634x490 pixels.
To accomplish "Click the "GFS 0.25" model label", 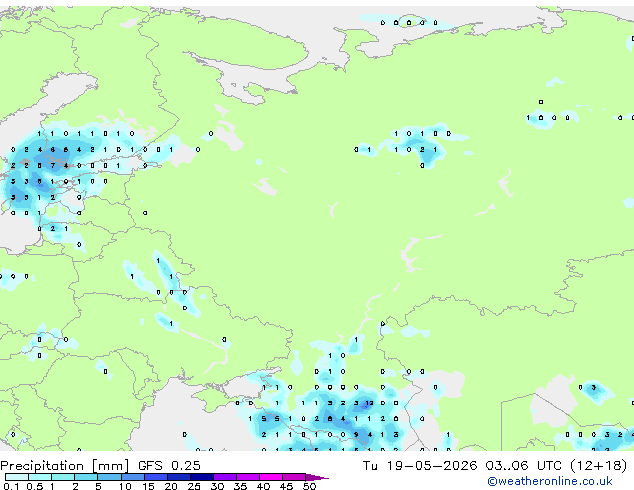I will point(169,465).
